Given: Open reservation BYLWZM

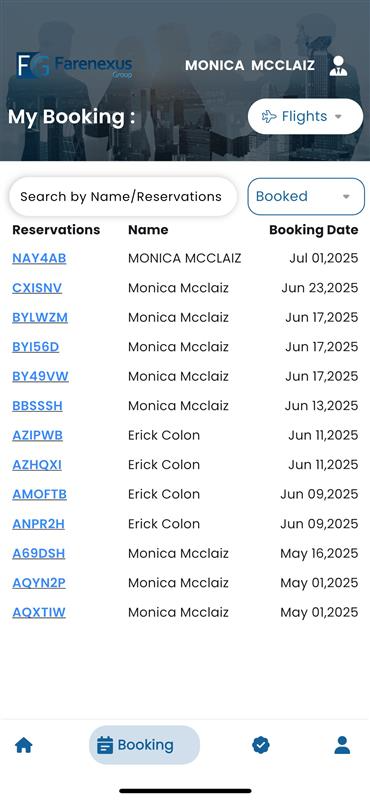Looking at the screenshot, I should click(x=40, y=318).
